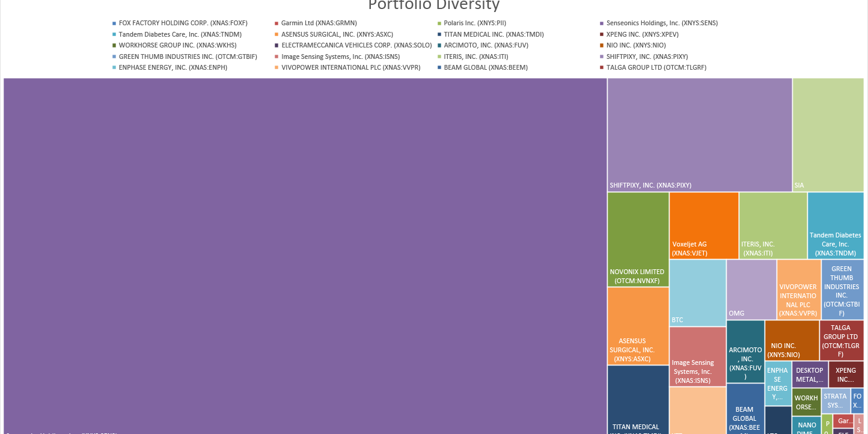
Task: Click the Polaris Inc. legend color marker
Action: point(439,23)
